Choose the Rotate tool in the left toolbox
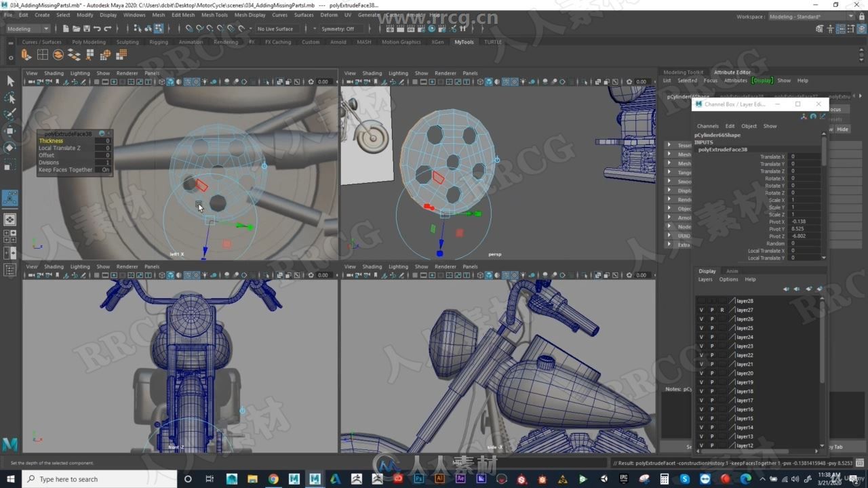 [10, 147]
